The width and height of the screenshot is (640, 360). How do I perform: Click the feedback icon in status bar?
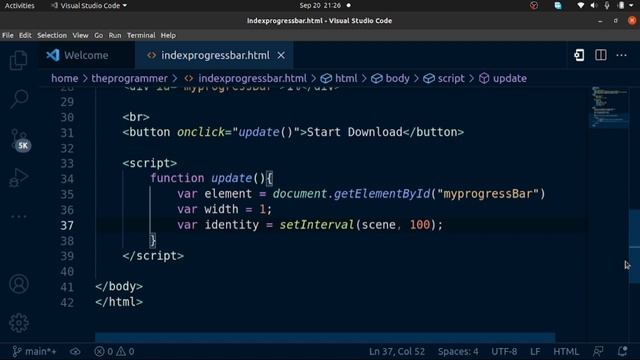(x=598, y=351)
